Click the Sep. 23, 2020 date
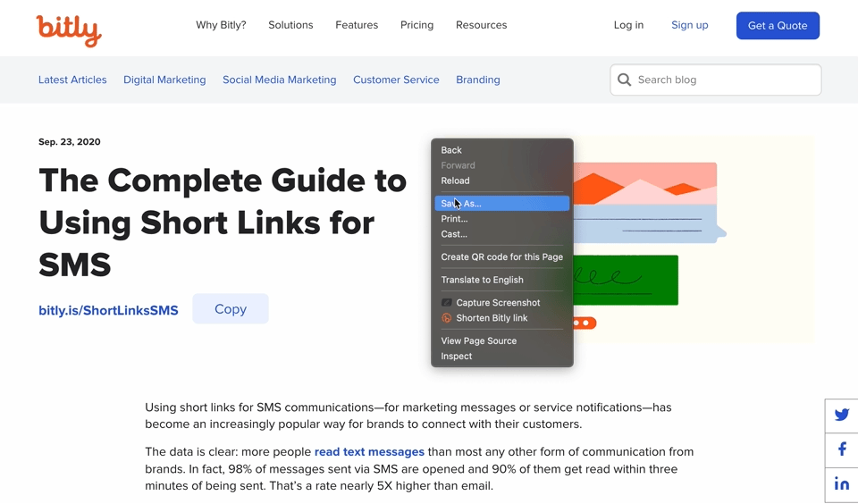The image size is (858, 504). tap(70, 142)
